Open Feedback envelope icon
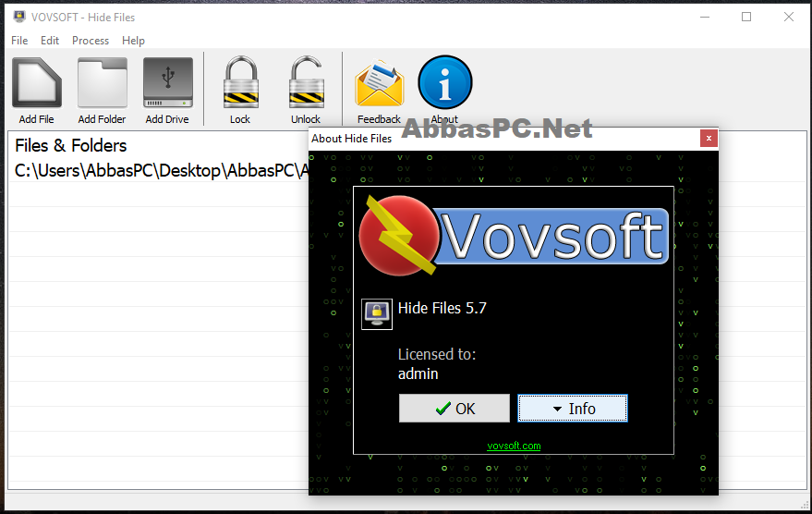This screenshot has height=514, width=812. (x=379, y=83)
